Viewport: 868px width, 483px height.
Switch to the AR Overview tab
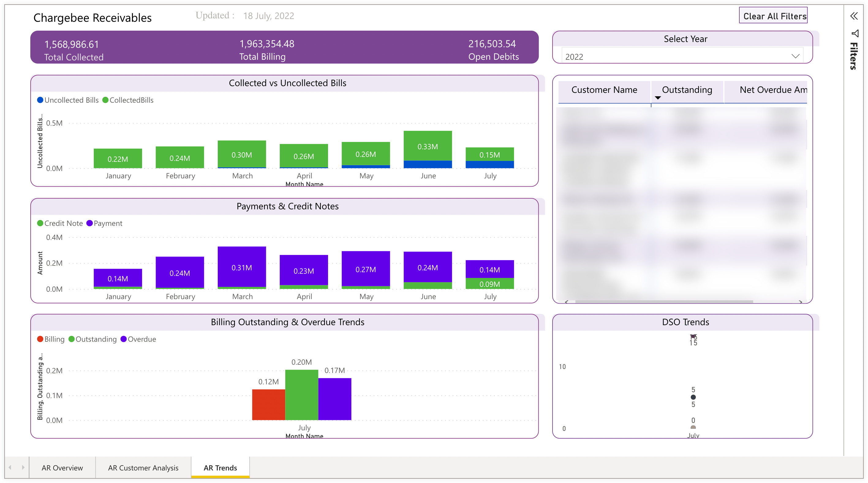pyautogui.click(x=62, y=468)
